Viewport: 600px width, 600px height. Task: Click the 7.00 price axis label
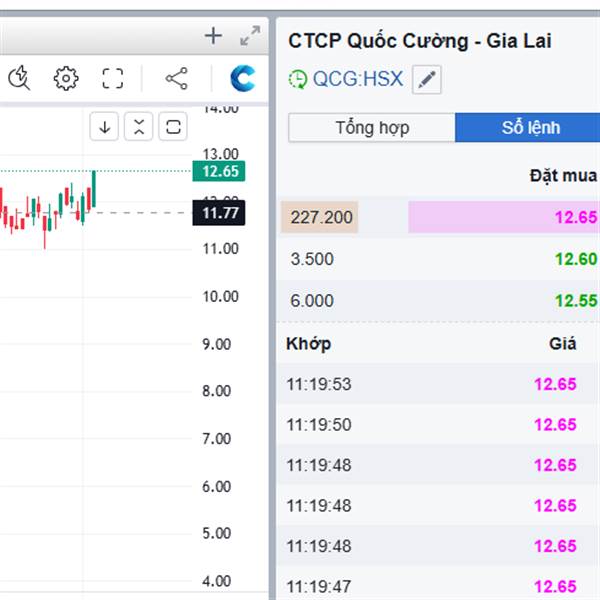217,439
